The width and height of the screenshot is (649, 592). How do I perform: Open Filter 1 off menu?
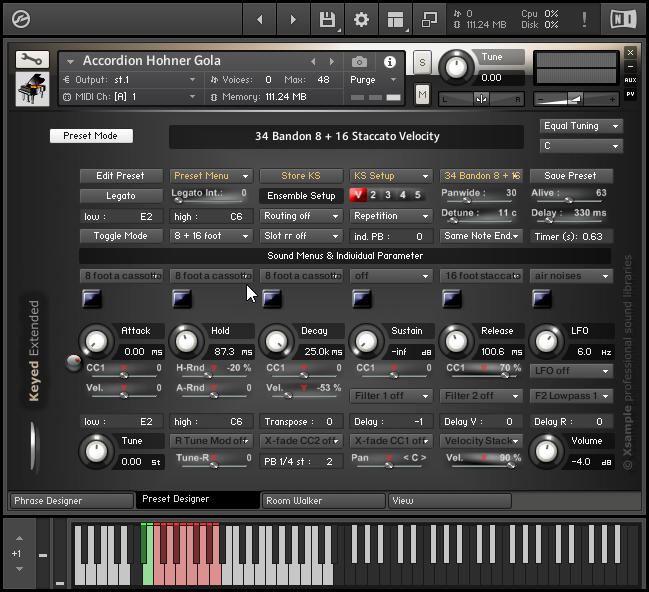pyautogui.click(x=391, y=396)
